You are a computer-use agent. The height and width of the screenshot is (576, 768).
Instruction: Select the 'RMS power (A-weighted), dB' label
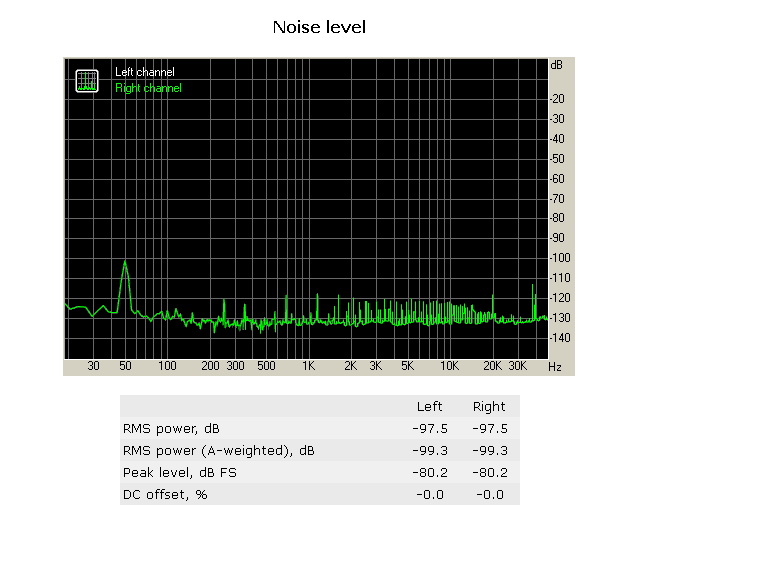click(x=218, y=451)
